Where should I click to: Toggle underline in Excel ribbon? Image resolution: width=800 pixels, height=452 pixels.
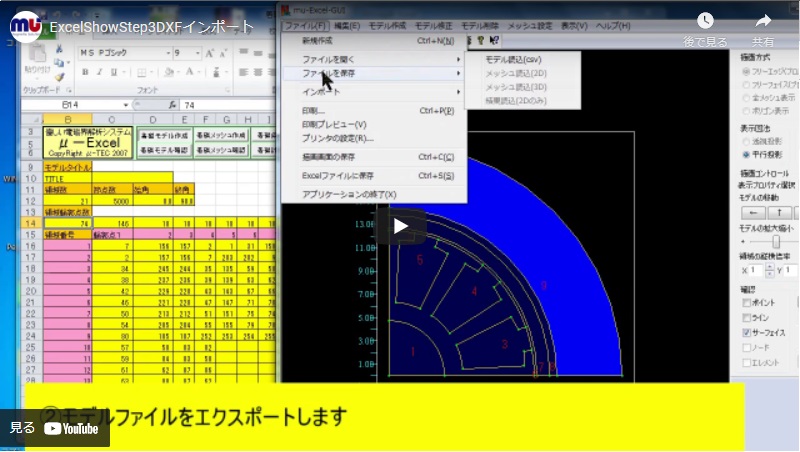click(x=113, y=72)
